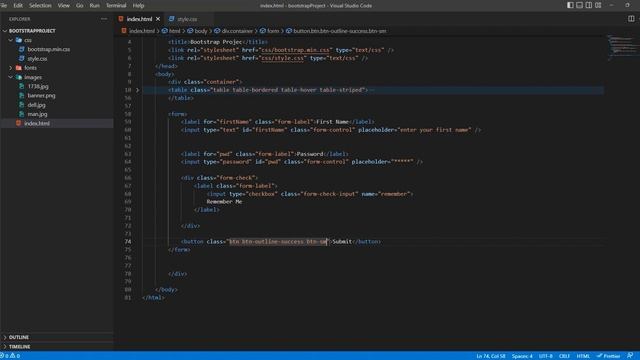Click the body breadcrumb
Viewport: 640px width, 360px height.
coord(201,31)
